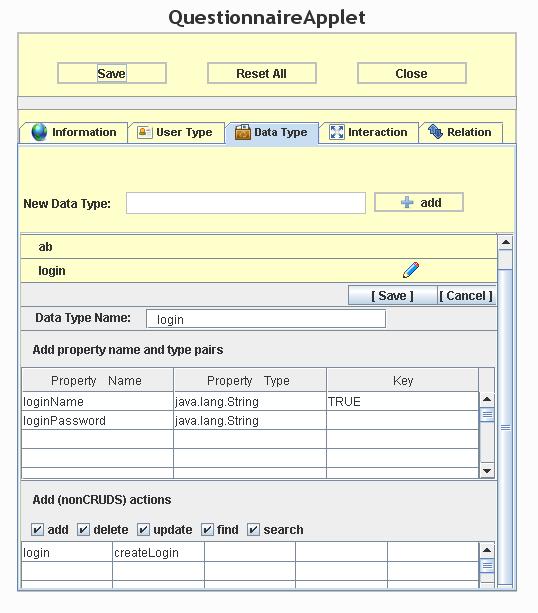Click the add data type button

coord(419,202)
